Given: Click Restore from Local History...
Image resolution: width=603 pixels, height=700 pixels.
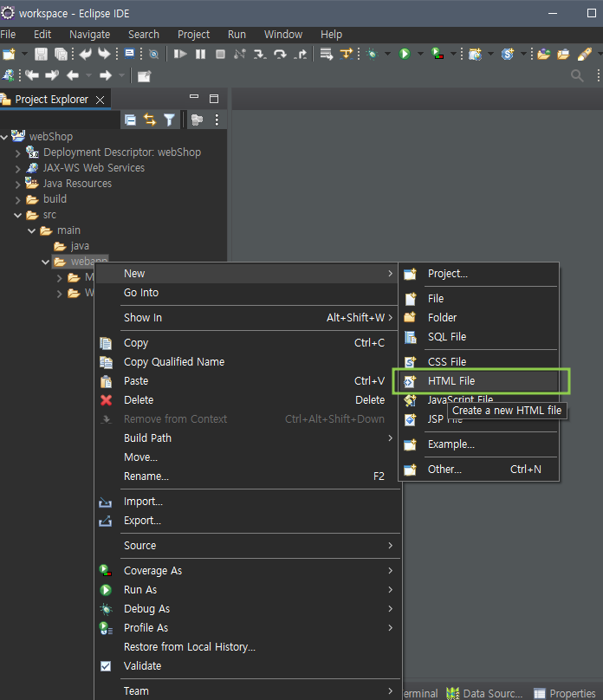Looking at the screenshot, I should point(247,647).
